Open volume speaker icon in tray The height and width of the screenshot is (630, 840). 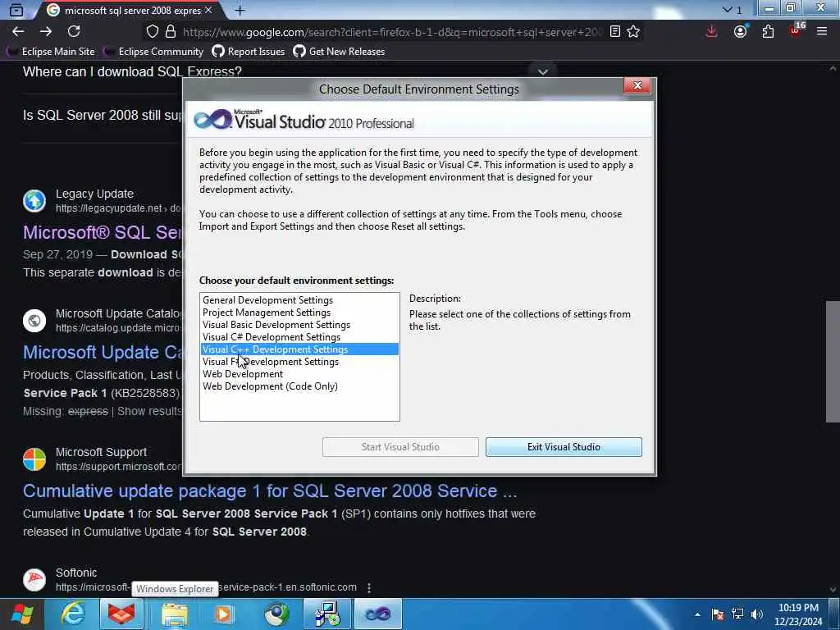click(757, 614)
